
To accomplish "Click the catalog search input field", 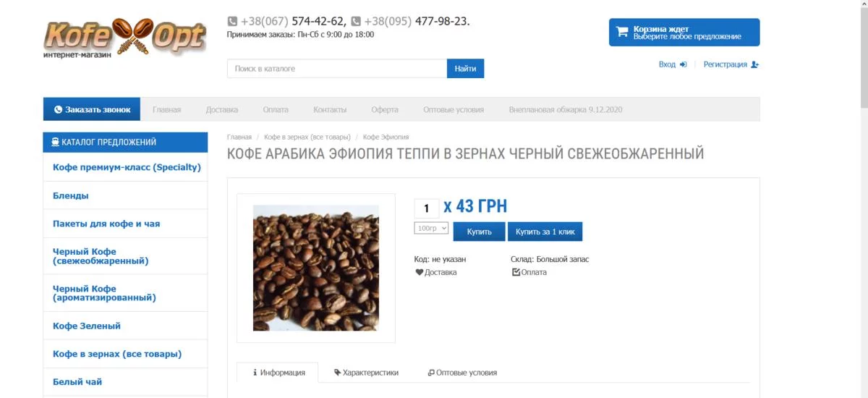I will [337, 69].
